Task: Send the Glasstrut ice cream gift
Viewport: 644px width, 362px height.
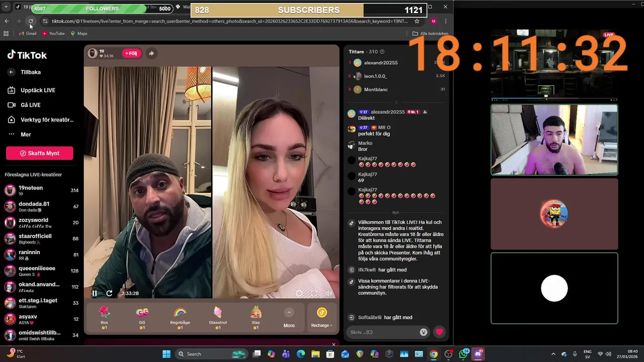Action: pos(218,317)
